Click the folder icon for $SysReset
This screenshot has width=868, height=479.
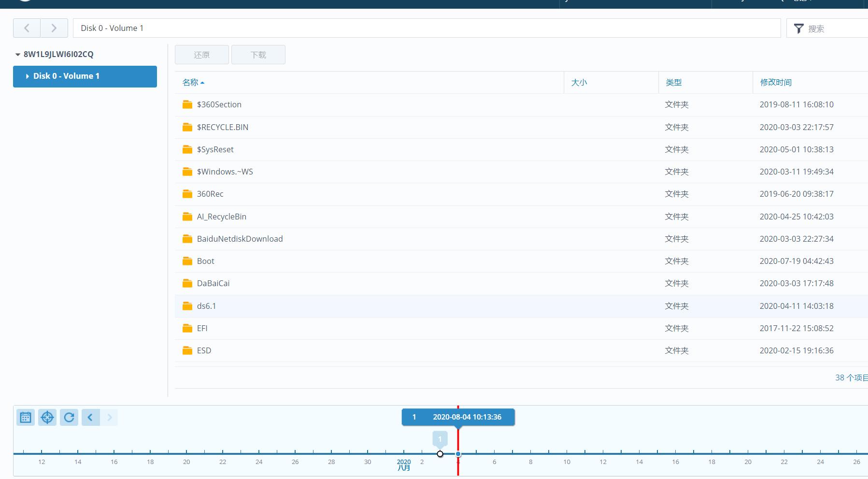(x=187, y=149)
